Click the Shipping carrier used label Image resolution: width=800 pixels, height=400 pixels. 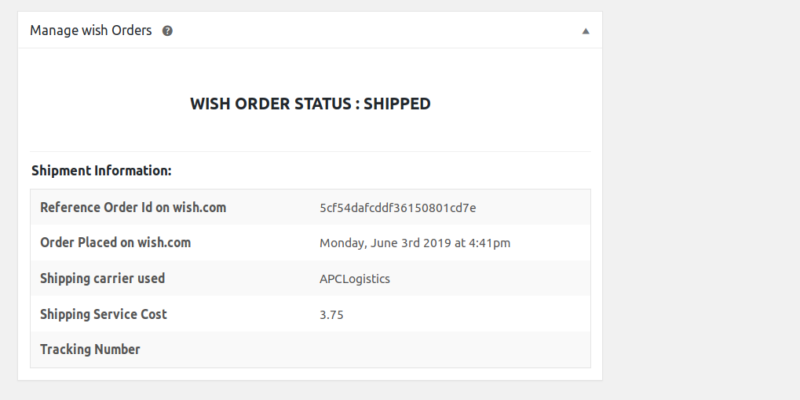[103, 278]
